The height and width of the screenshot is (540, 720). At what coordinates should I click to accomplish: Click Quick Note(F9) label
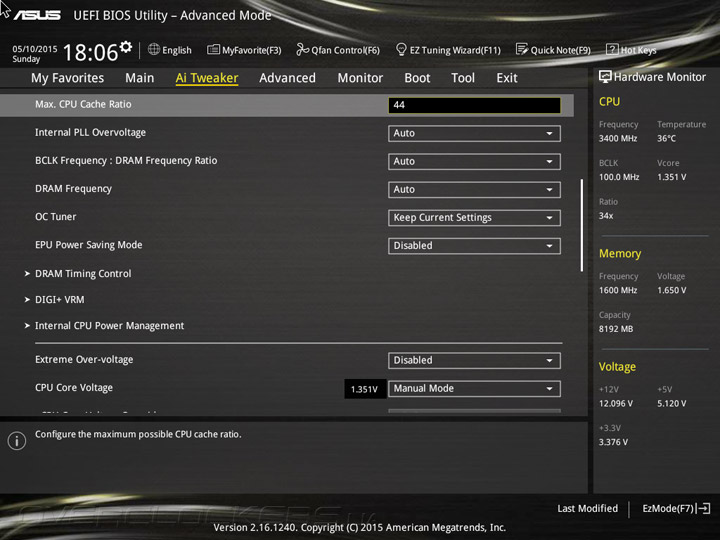click(x=560, y=50)
